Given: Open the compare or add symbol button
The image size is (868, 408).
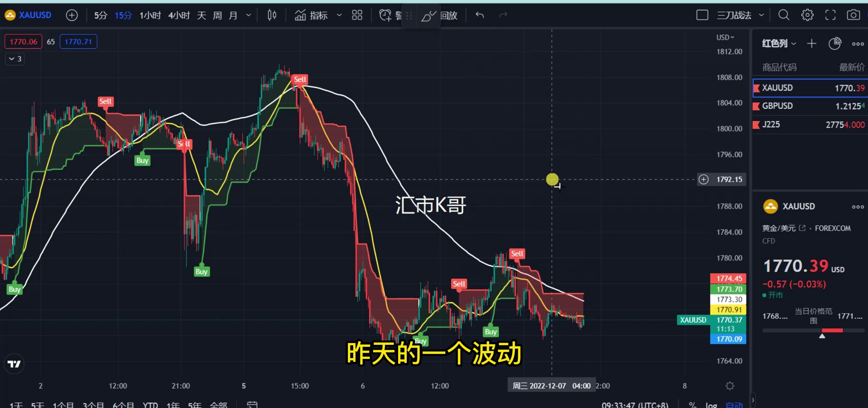Looking at the screenshot, I should coord(72,15).
